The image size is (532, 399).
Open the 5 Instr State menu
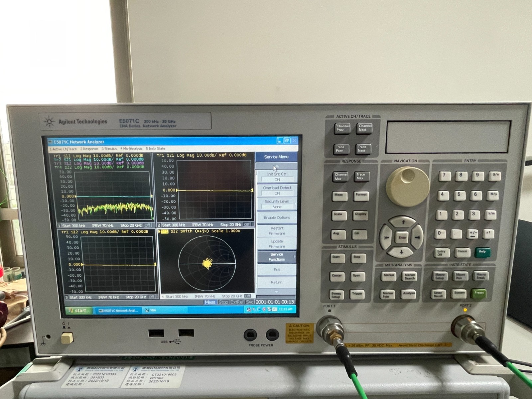click(155, 149)
